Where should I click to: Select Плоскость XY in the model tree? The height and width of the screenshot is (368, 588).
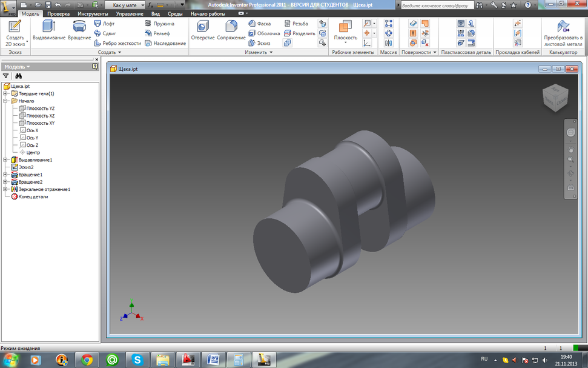(40, 123)
